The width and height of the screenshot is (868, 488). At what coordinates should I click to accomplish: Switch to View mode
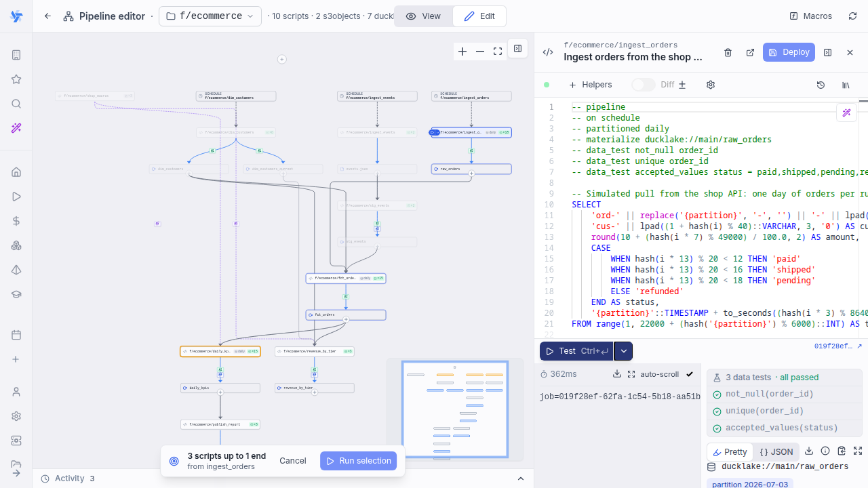423,16
